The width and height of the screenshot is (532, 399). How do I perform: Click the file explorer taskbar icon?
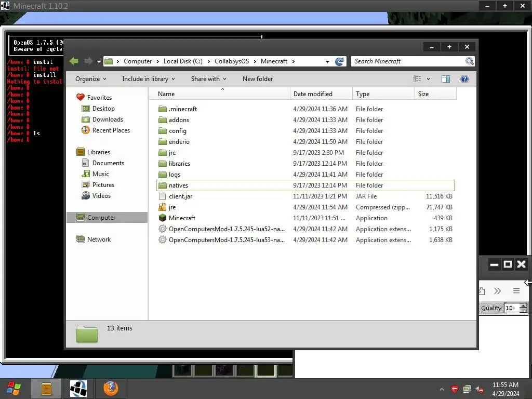click(x=46, y=389)
